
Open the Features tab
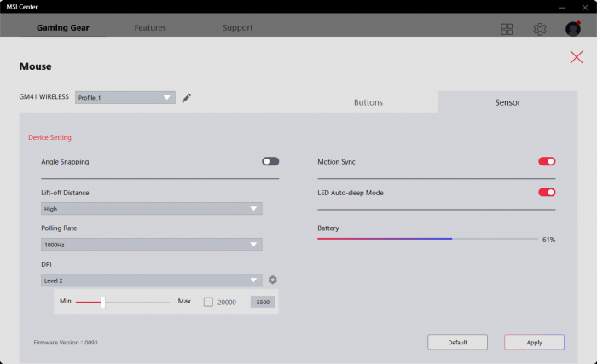pos(150,28)
